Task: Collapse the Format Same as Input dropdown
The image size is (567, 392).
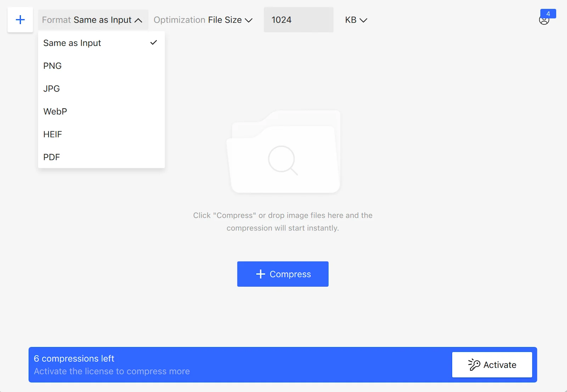Action: [93, 20]
